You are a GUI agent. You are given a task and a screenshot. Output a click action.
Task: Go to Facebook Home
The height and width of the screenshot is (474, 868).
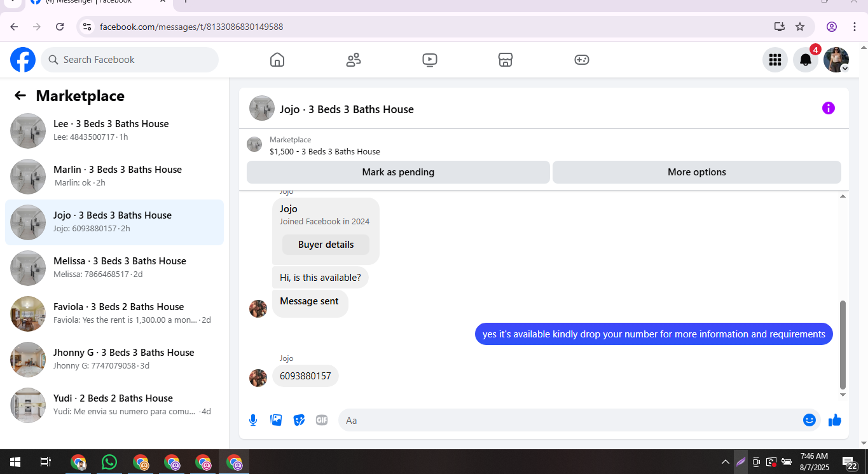click(277, 60)
